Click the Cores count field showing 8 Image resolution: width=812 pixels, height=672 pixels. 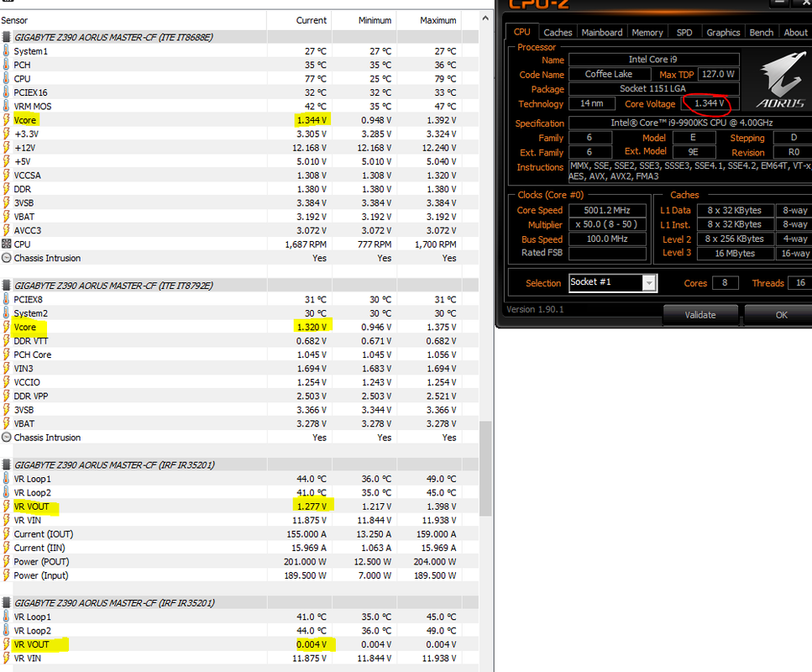click(725, 282)
